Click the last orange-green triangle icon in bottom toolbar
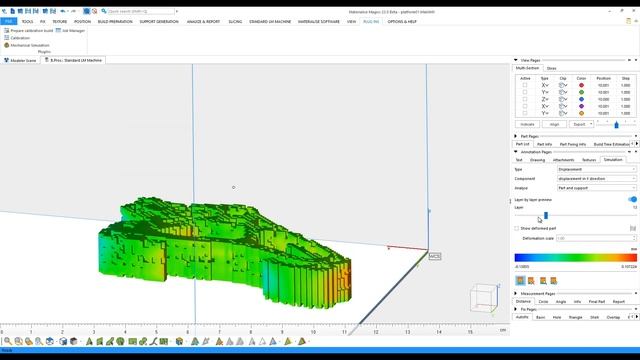The height and width of the screenshot is (360, 640). click(x=302, y=341)
